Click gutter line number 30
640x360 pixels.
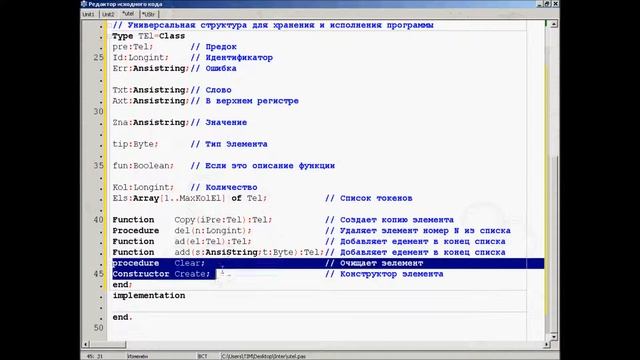point(98,111)
